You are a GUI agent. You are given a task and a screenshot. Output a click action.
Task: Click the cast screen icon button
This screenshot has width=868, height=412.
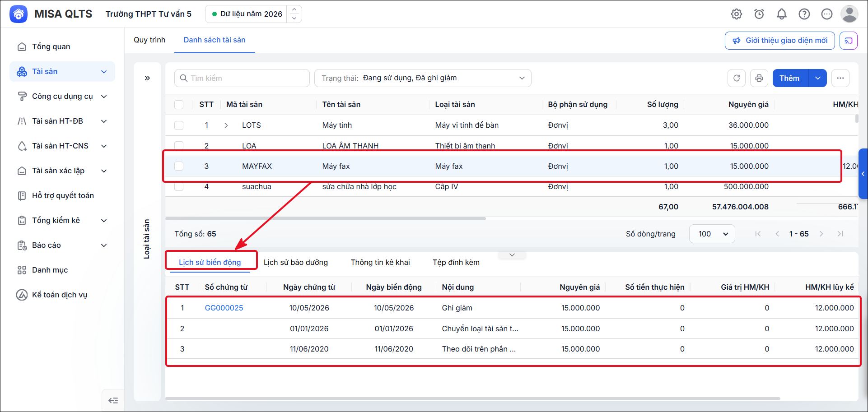(x=849, y=41)
